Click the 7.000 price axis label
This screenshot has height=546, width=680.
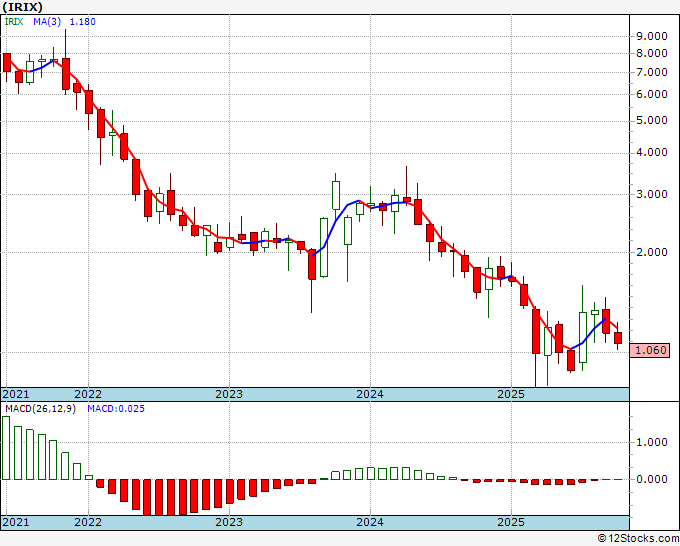651,72
